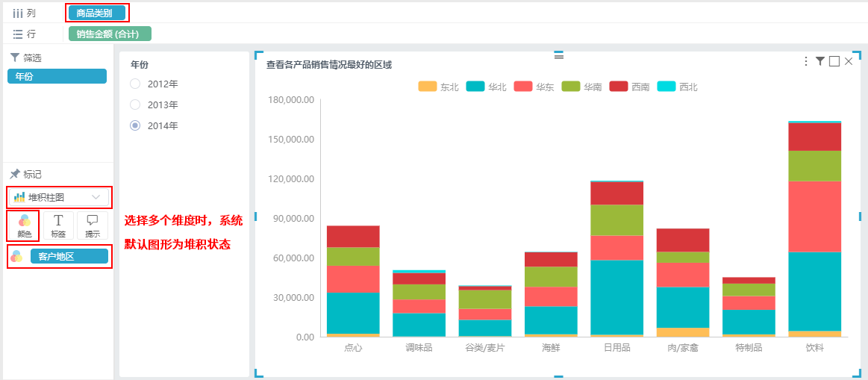Click the 饮料 stacked bar
Screen dimensions: 868x380
(814, 228)
